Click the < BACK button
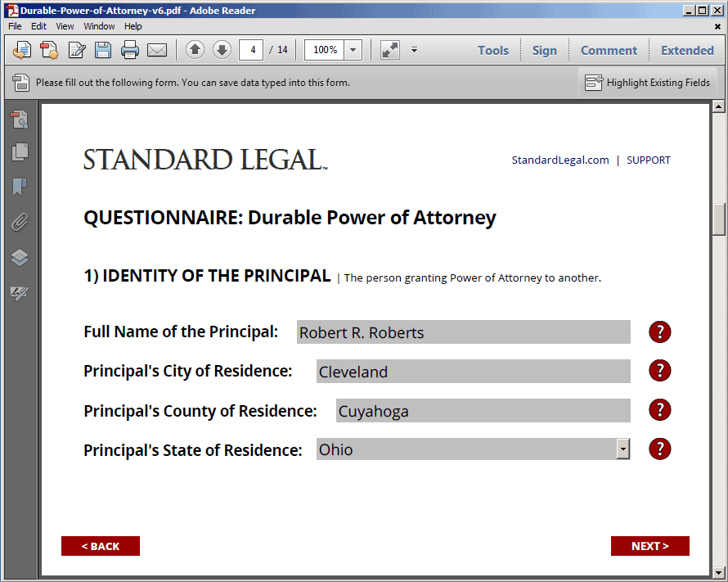Viewport: 728px width, 582px height. pos(101,546)
